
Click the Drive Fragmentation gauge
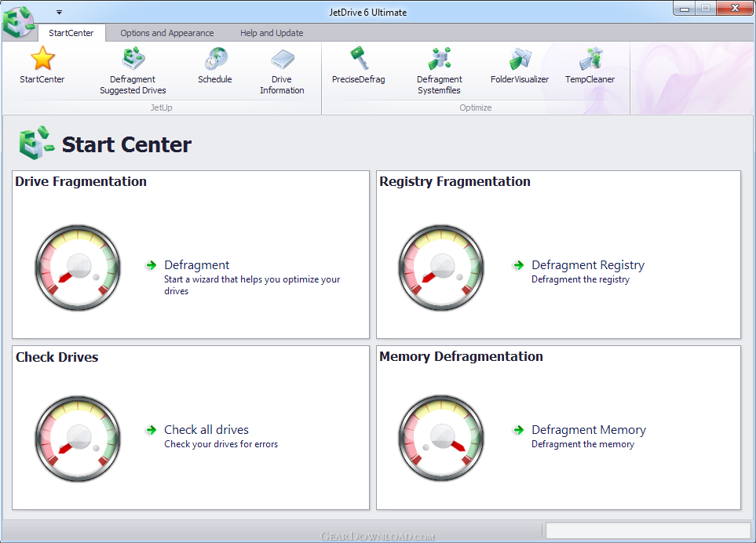[x=78, y=268]
